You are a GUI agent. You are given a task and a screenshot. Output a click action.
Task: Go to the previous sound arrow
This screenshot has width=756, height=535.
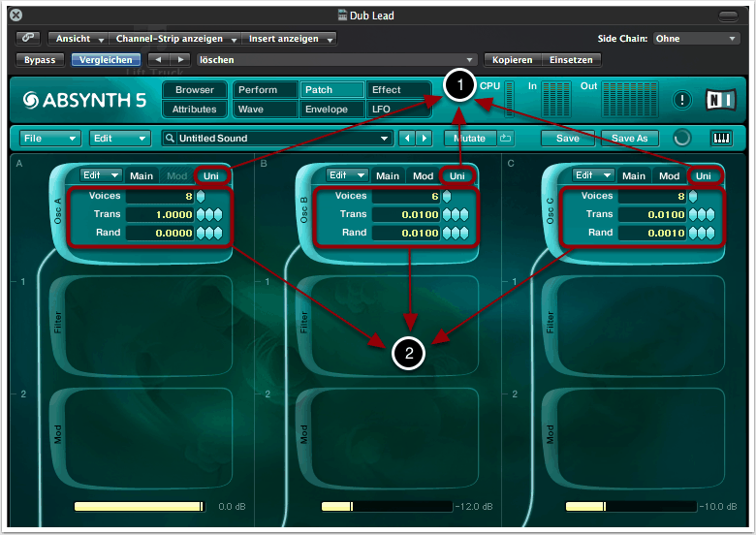click(x=408, y=139)
